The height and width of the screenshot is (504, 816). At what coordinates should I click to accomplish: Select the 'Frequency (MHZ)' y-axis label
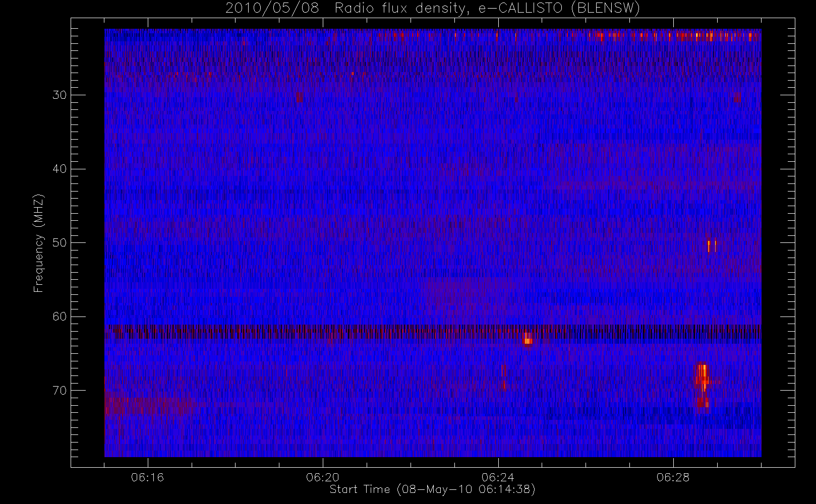coord(39,243)
